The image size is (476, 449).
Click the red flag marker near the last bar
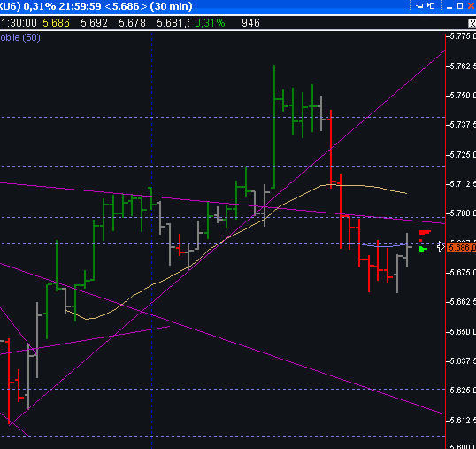[425, 232]
